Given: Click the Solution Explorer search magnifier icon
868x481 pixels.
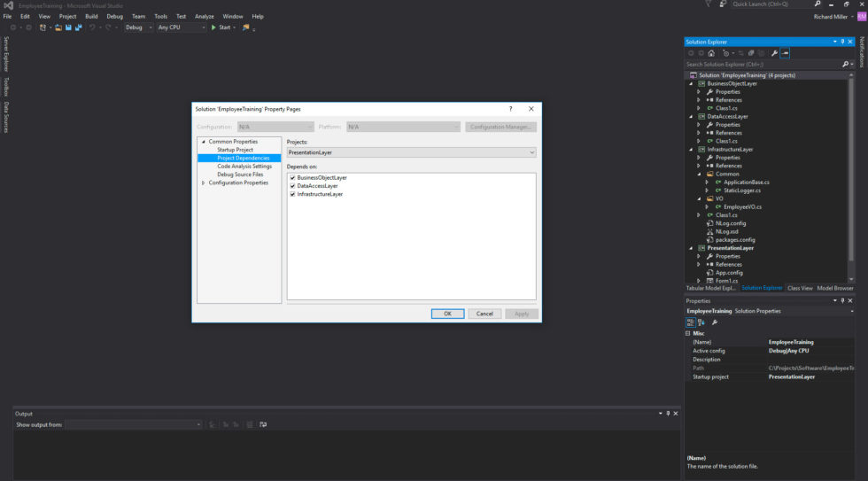Looking at the screenshot, I should coord(845,64).
